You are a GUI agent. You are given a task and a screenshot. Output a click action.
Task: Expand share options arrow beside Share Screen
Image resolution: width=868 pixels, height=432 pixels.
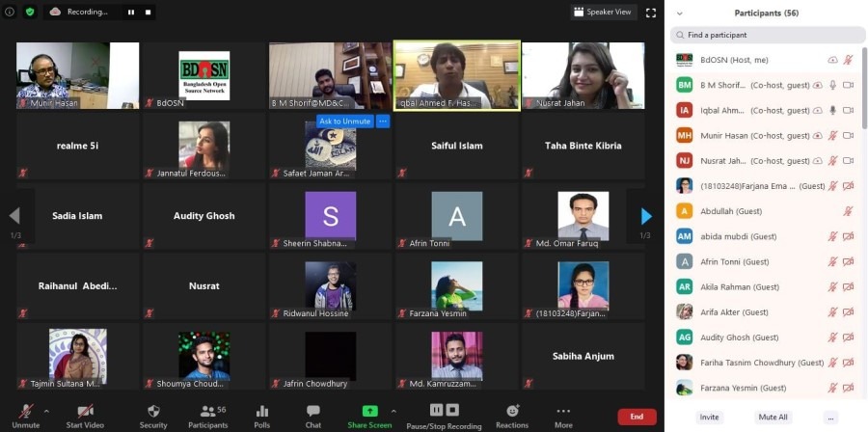coord(393,411)
